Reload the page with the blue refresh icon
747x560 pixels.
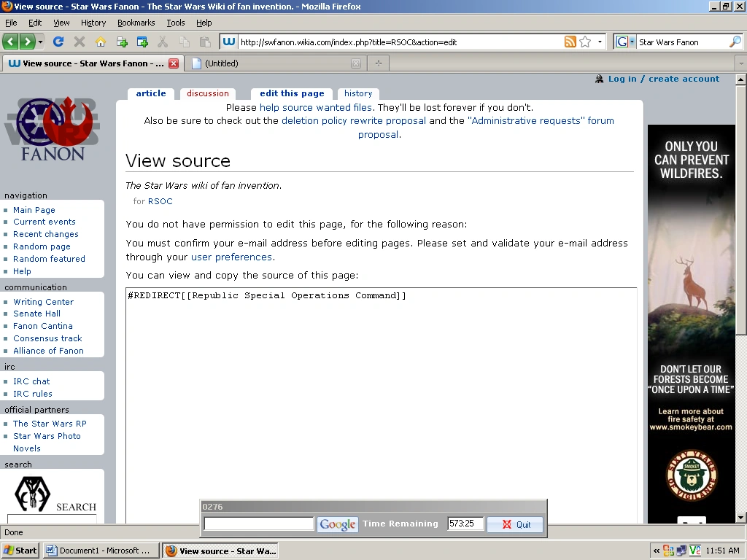[x=58, y=42]
